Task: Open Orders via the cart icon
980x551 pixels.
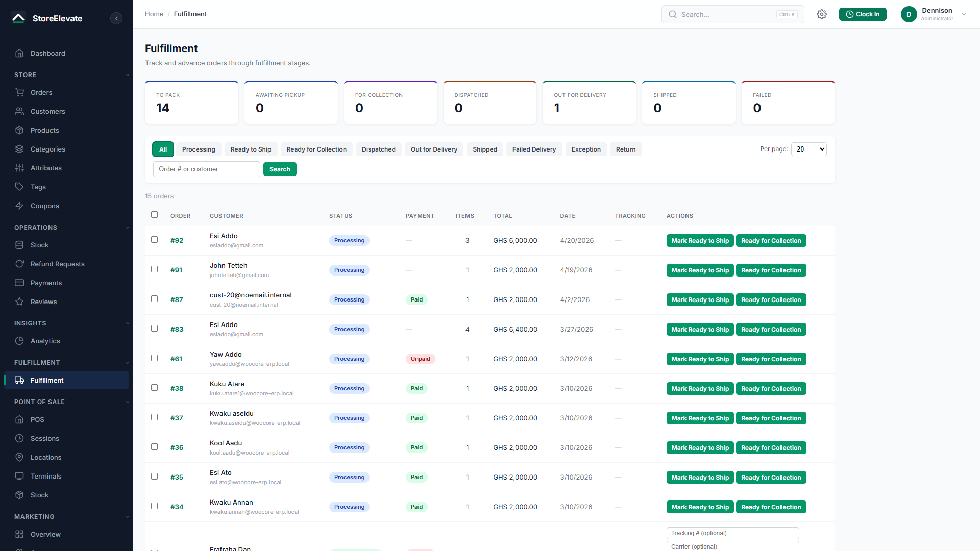Action: (x=19, y=92)
